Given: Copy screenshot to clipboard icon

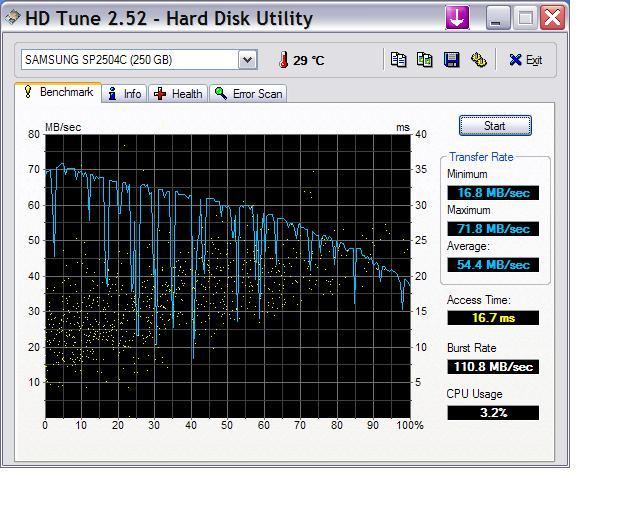Looking at the screenshot, I should (x=424, y=60).
